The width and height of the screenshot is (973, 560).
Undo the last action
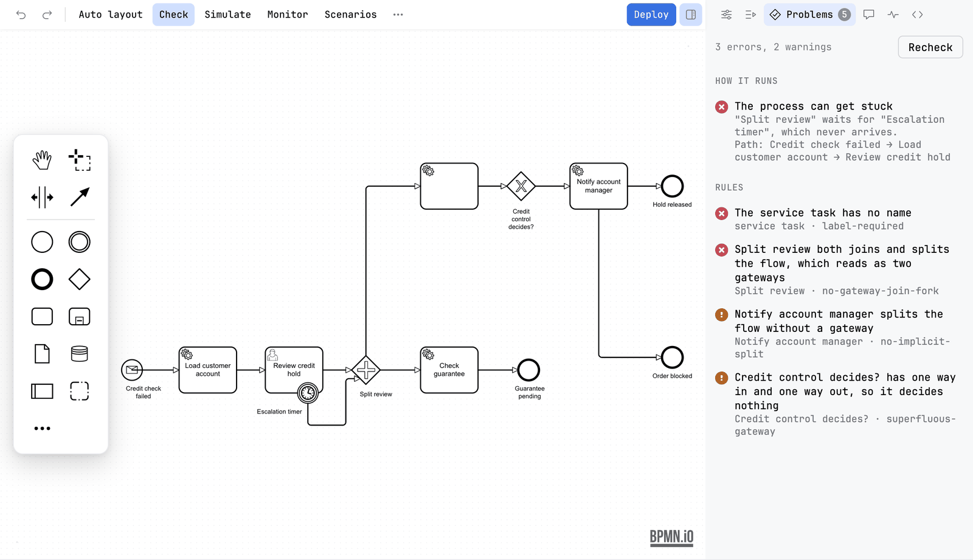tap(21, 15)
